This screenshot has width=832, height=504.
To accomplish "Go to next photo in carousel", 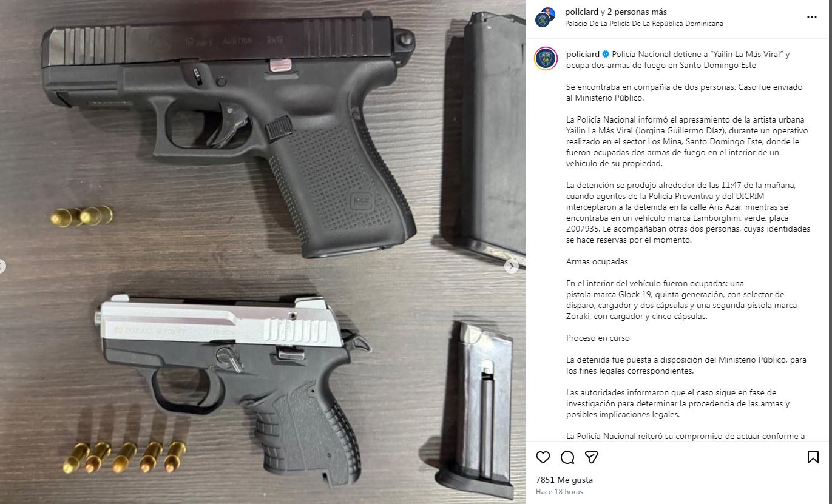I will pos(512,266).
